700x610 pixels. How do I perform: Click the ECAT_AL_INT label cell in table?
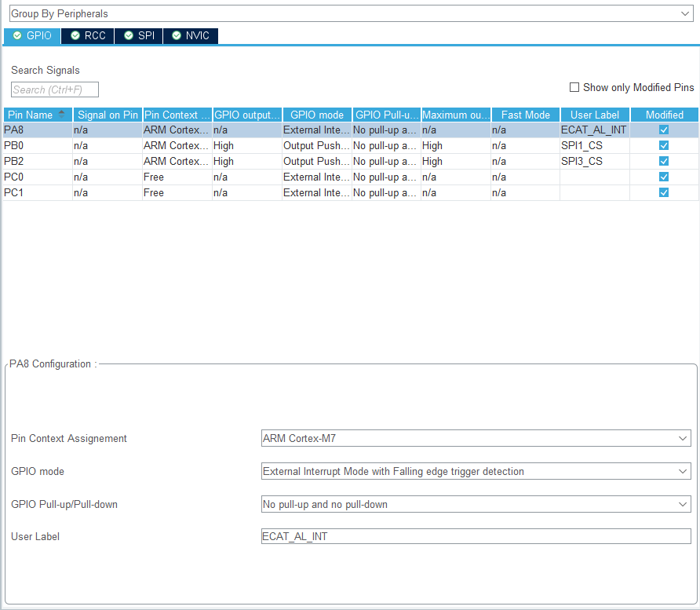(x=595, y=130)
